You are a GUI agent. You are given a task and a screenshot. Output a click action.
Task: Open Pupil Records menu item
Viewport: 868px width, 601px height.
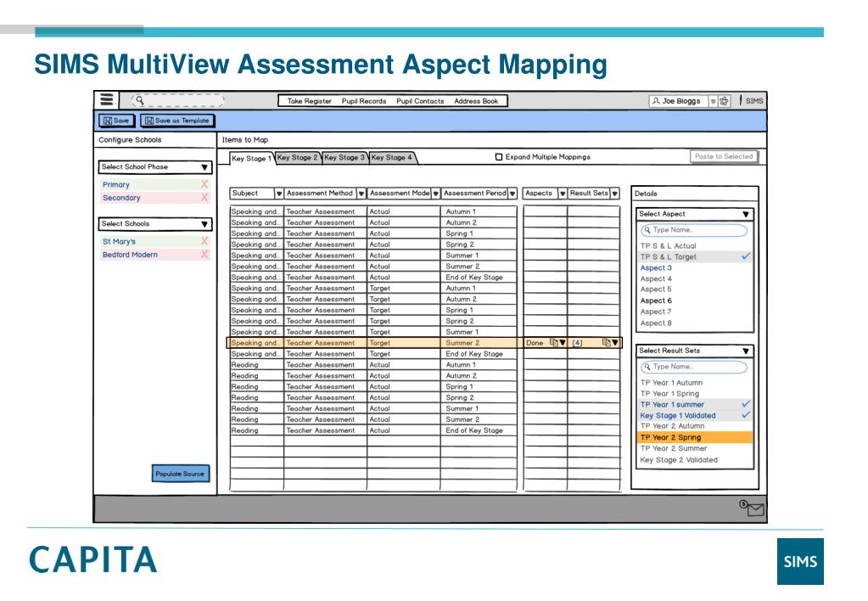point(364,101)
